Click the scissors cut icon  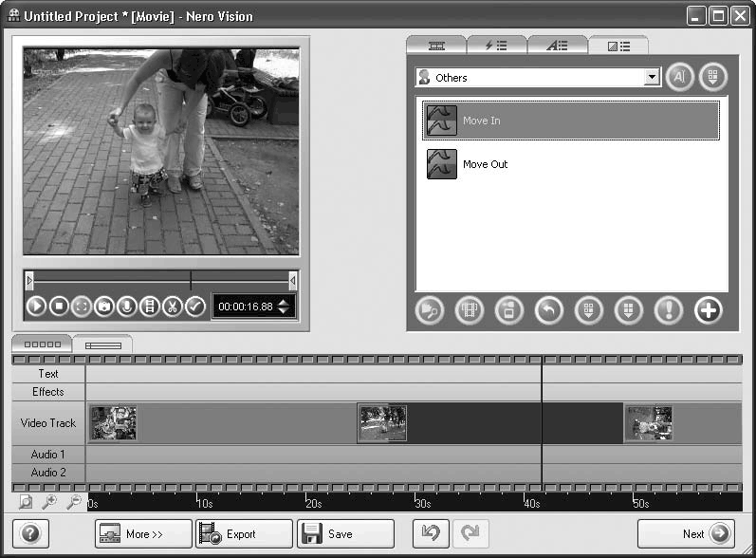pos(172,307)
